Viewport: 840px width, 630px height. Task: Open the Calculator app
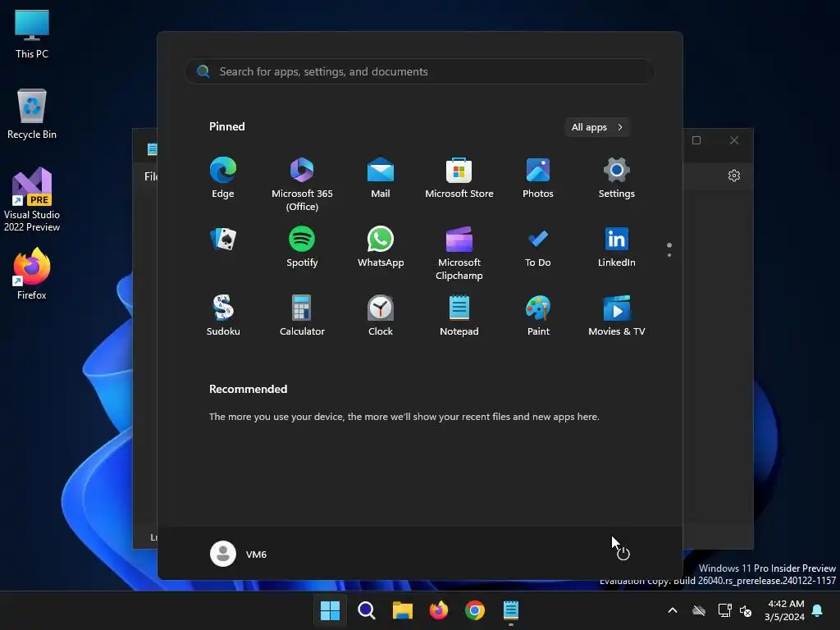point(302,316)
